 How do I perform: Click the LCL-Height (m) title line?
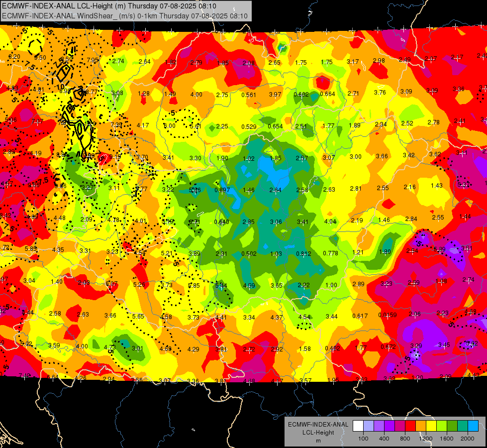109,6
